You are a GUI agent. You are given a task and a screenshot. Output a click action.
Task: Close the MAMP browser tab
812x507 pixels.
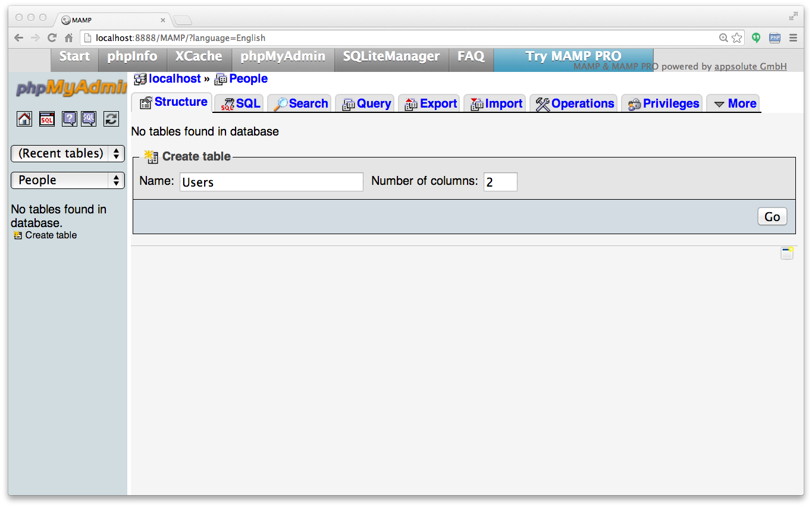163,20
